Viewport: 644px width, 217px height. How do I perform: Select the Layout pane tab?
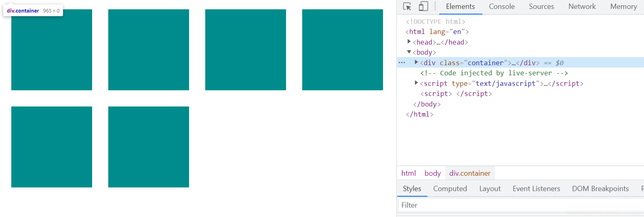(490, 189)
